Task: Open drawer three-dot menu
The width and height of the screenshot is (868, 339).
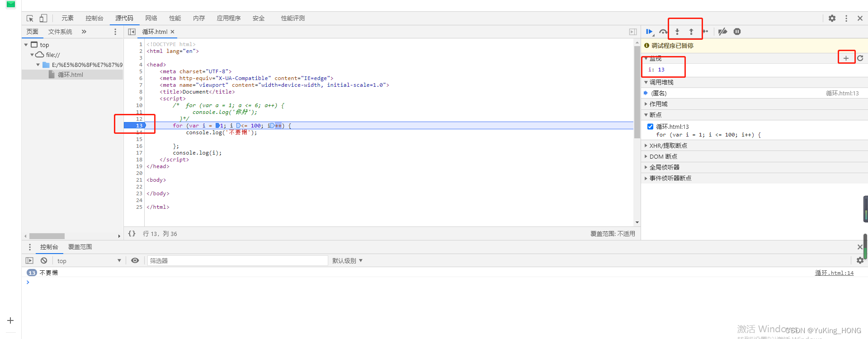Action: (x=30, y=247)
